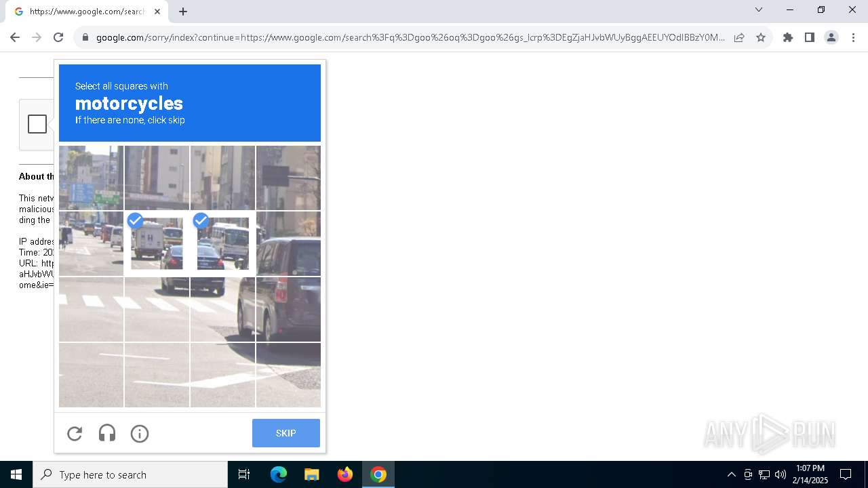The width and height of the screenshot is (868, 488).
Task: Open the Chrome profile avatar menu
Action: [x=831, y=37]
